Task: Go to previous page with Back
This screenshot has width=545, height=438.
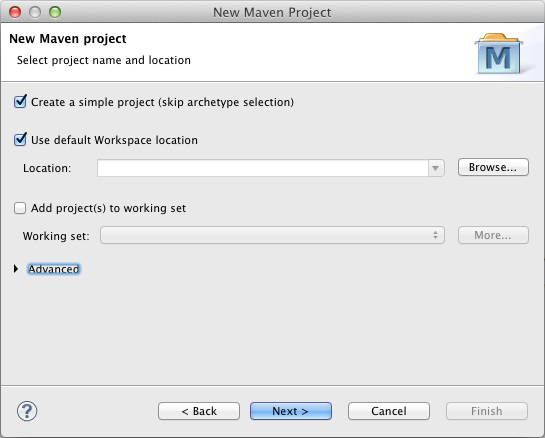Action: pos(199,411)
